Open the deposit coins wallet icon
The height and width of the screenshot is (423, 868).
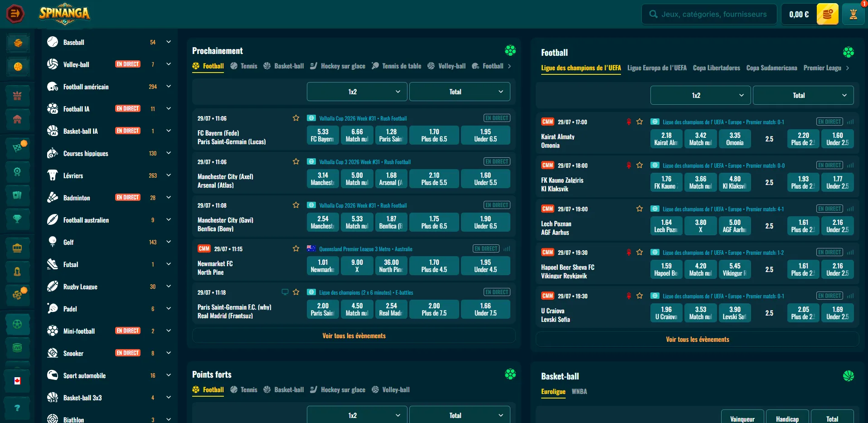(x=827, y=15)
